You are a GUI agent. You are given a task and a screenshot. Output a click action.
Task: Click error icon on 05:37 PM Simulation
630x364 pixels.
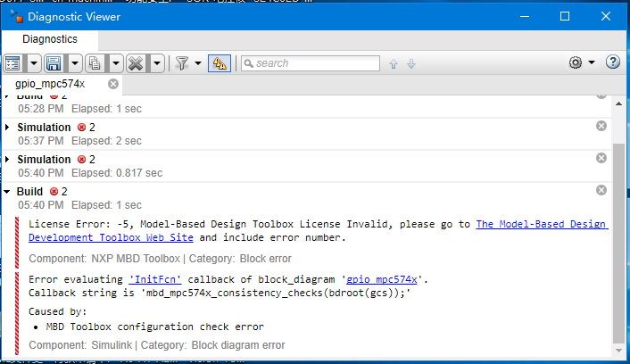point(81,128)
